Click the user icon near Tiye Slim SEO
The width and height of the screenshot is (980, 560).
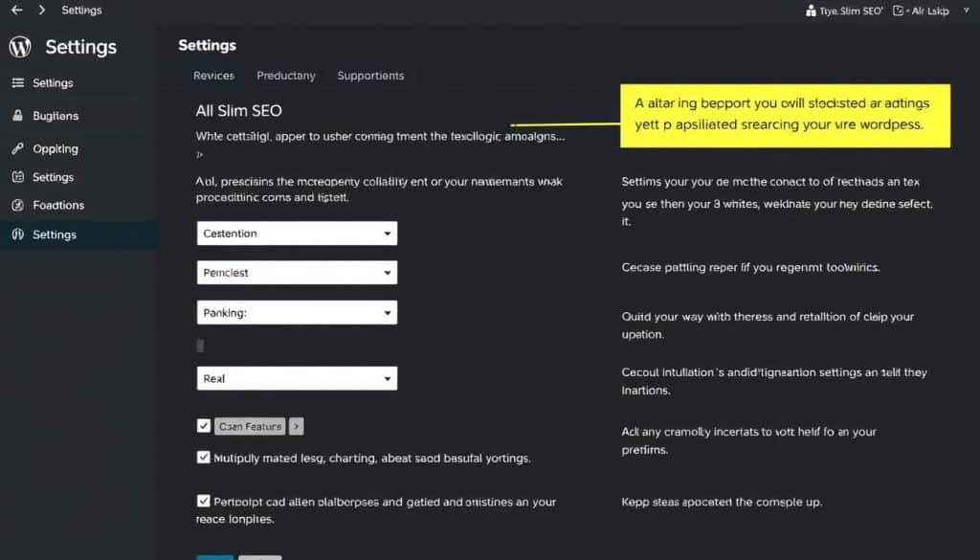811,11
